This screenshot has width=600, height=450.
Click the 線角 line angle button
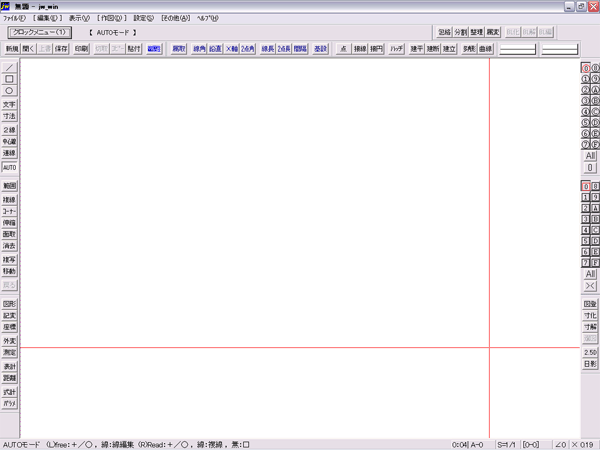pyautogui.click(x=199, y=49)
